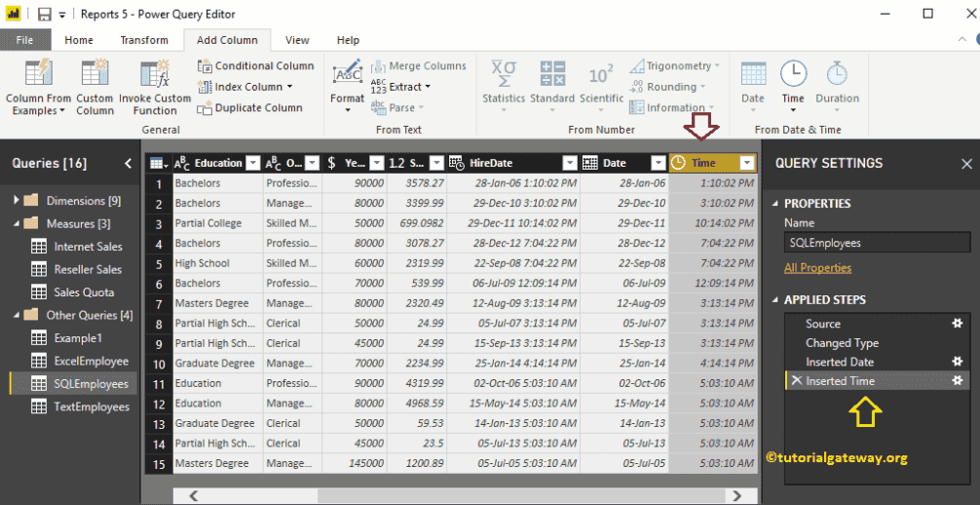Open Time column filter dropdown
Image resolution: width=980 pixels, height=505 pixels.
coord(747,164)
